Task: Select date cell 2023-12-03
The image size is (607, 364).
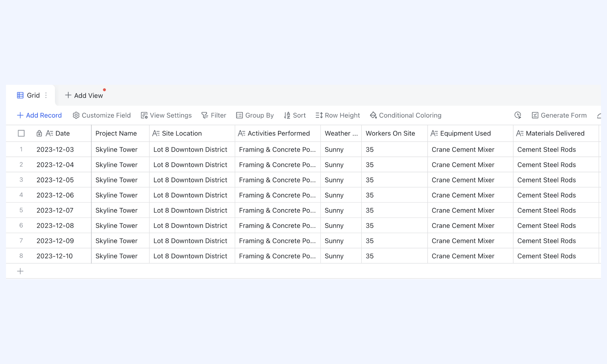Action: click(x=62, y=150)
